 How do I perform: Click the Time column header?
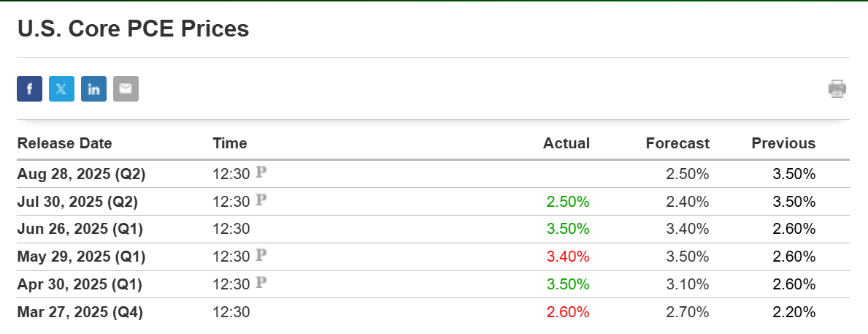click(230, 143)
